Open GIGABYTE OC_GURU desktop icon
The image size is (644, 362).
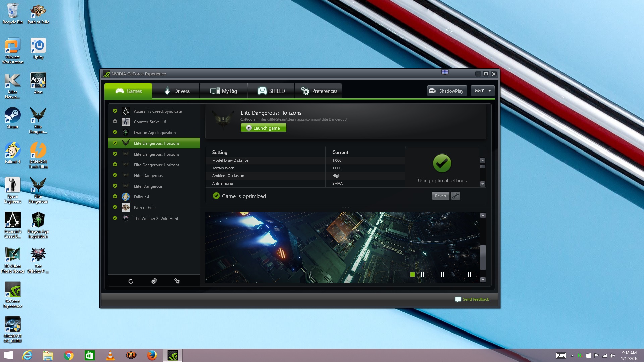coord(13,329)
